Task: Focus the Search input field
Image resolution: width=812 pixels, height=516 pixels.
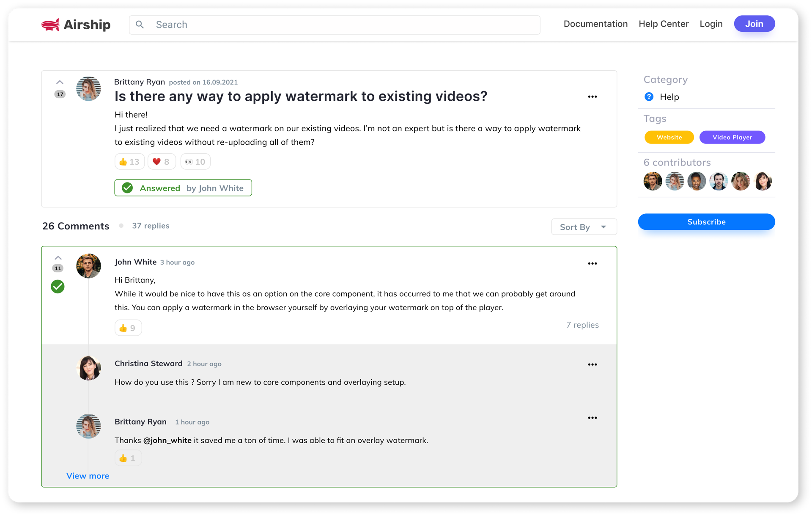Action: coord(335,25)
